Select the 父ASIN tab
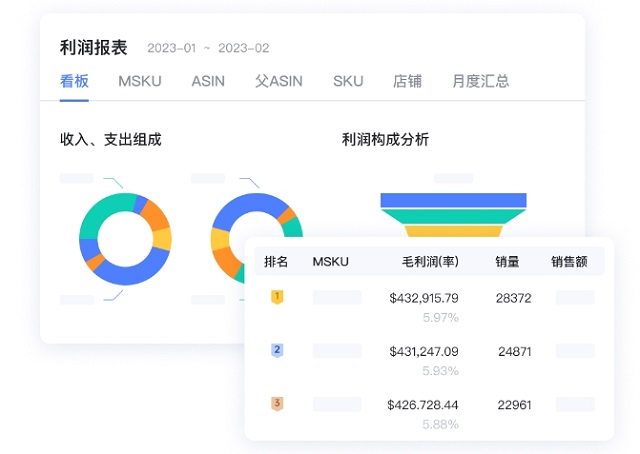Viewport: 640px width, 454px height. (x=279, y=81)
